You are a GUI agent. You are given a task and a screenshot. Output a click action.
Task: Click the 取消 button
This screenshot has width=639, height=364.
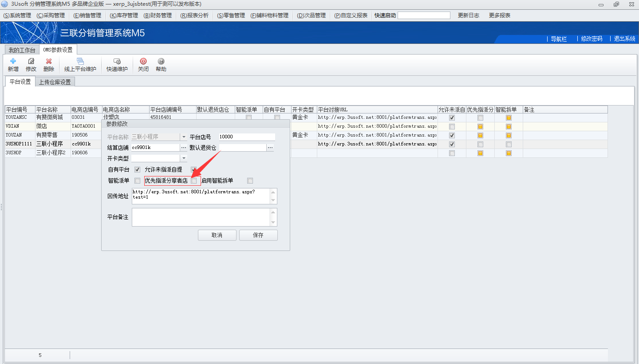click(217, 235)
